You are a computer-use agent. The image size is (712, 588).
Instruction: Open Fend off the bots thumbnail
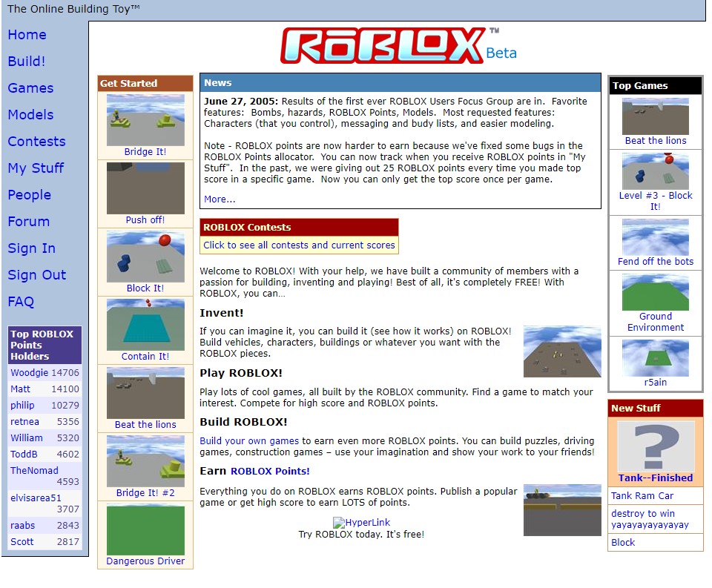[x=655, y=237]
